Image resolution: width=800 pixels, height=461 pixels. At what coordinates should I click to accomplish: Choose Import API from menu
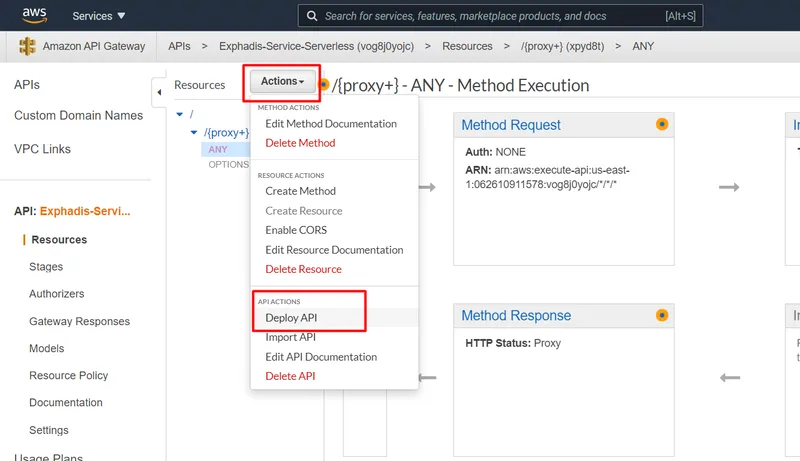[290, 337]
